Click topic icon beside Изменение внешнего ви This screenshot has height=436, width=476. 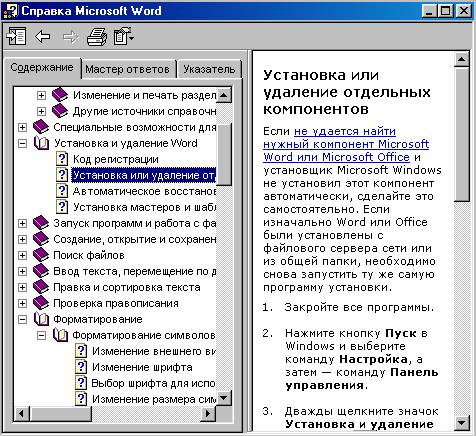tap(81, 351)
